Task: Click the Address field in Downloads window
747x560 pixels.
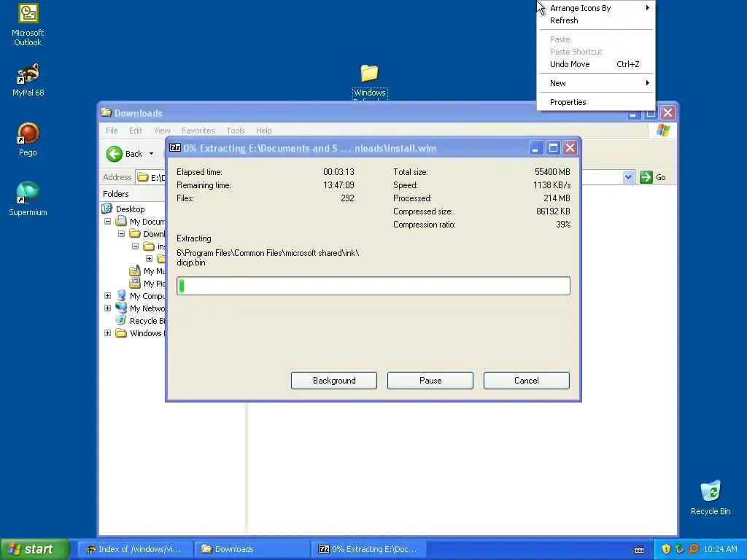Action: tap(384, 177)
